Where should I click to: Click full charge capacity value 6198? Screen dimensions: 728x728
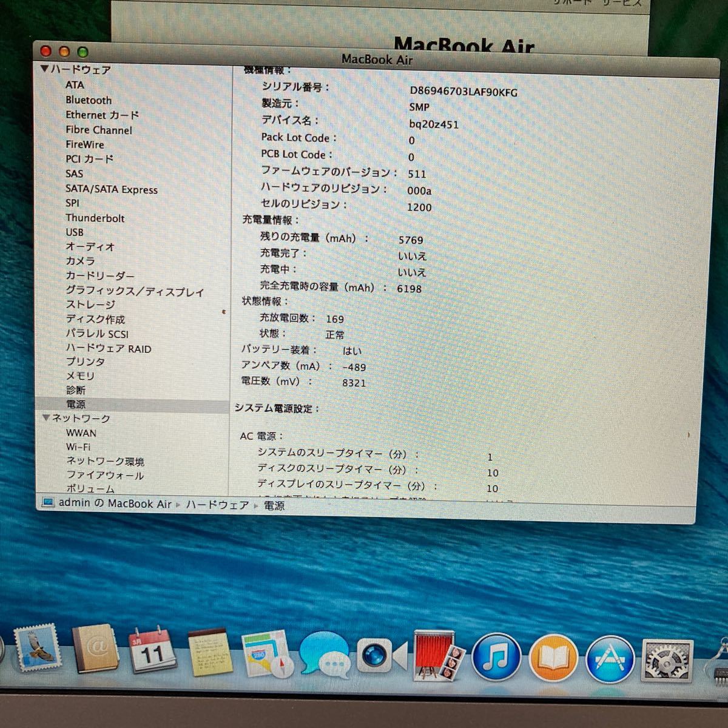click(409, 289)
